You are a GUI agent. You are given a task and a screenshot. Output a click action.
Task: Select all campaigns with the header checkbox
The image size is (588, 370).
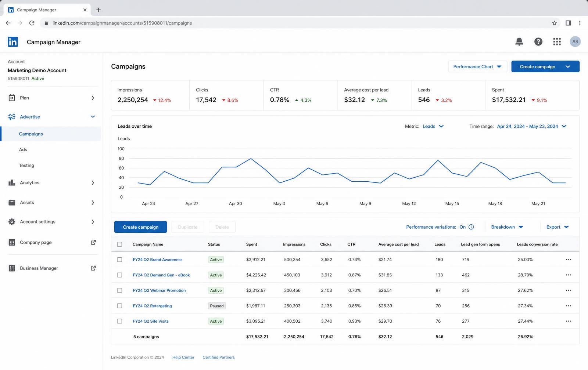(x=119, y=244)
